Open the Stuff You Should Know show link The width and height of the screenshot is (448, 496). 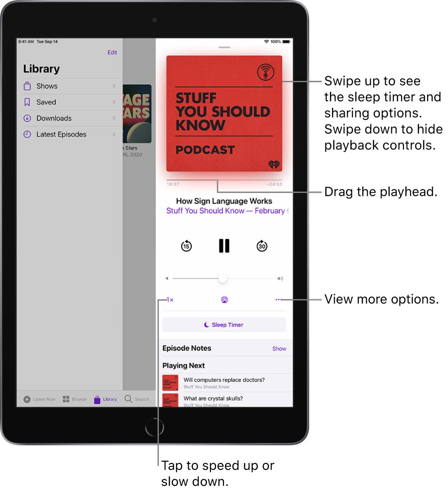228,211
